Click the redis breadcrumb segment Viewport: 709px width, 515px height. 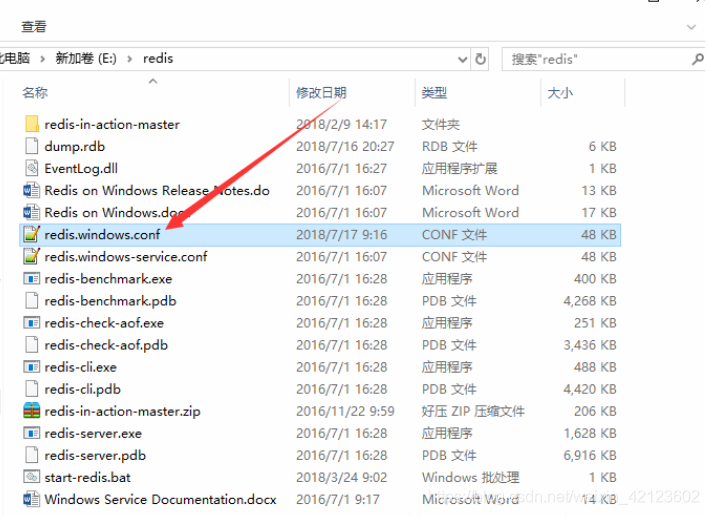pyautogui.click(x=158, y=58)
